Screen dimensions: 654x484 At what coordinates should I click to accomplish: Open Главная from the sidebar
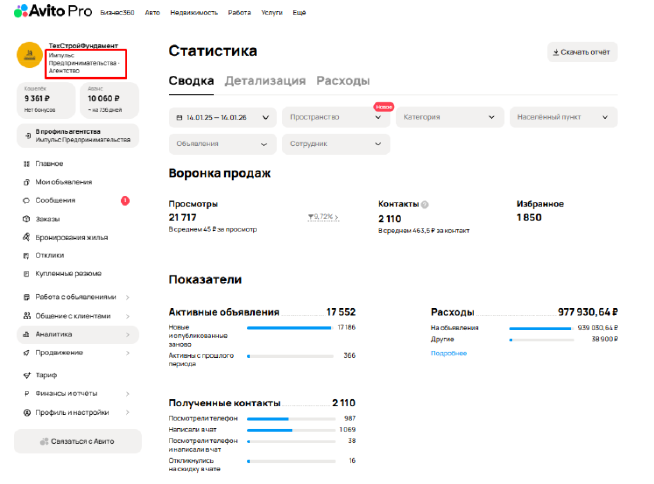(49, 163)
